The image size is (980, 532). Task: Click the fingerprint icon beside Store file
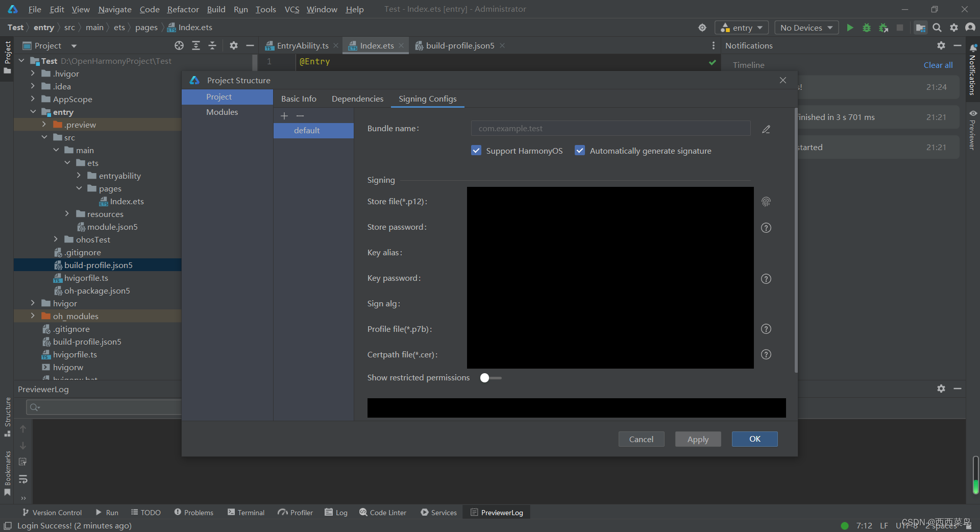point(766,202)
